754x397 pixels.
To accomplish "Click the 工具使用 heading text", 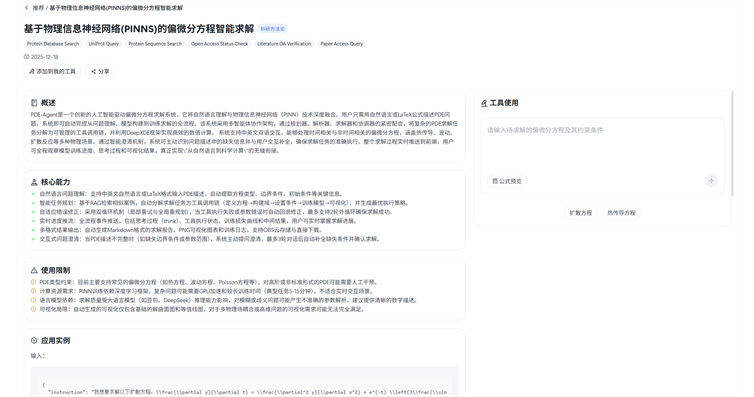I will coord(504,103).
